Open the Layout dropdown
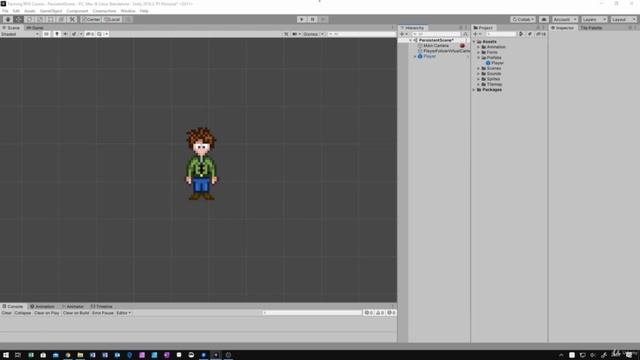The width and height of the screenshot is (640, 360). (623, 19)
